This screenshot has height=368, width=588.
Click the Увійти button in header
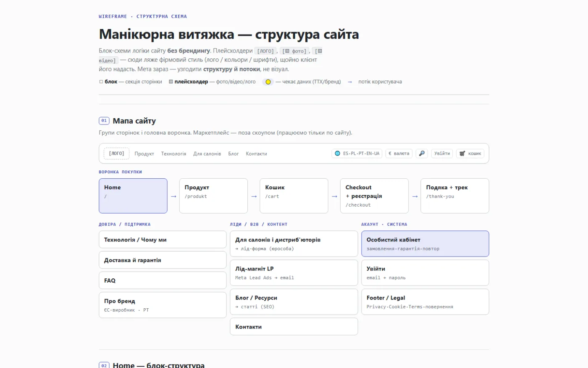pos(442,154)
